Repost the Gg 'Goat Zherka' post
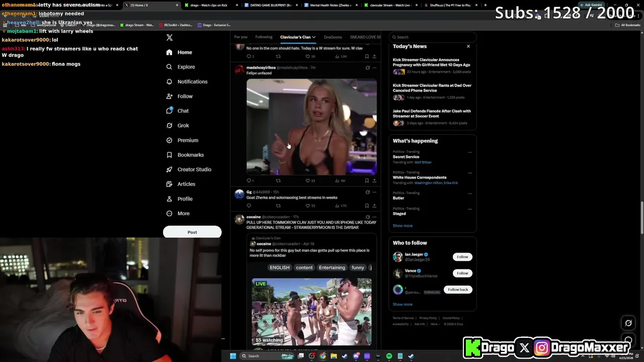 [x=278, y=206]
